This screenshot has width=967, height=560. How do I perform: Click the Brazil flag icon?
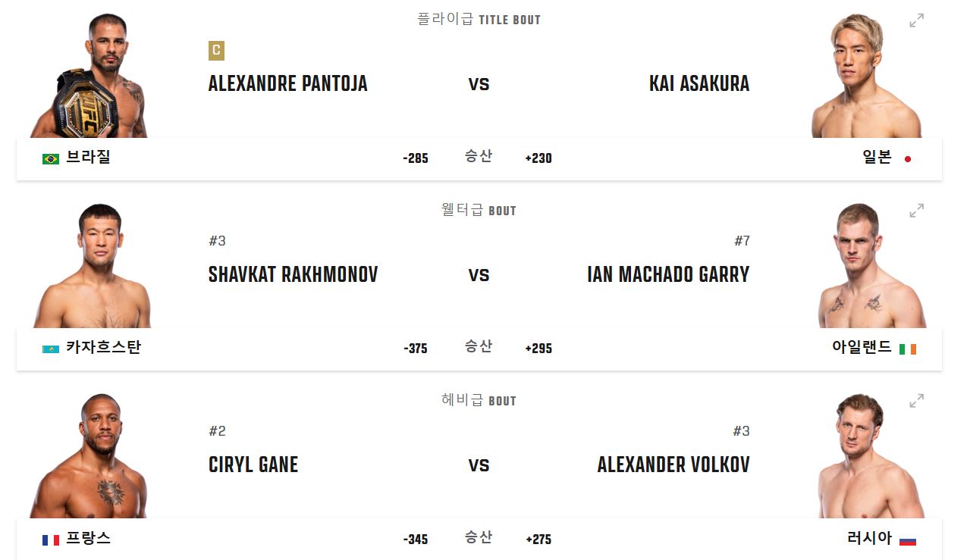(50, 159)
